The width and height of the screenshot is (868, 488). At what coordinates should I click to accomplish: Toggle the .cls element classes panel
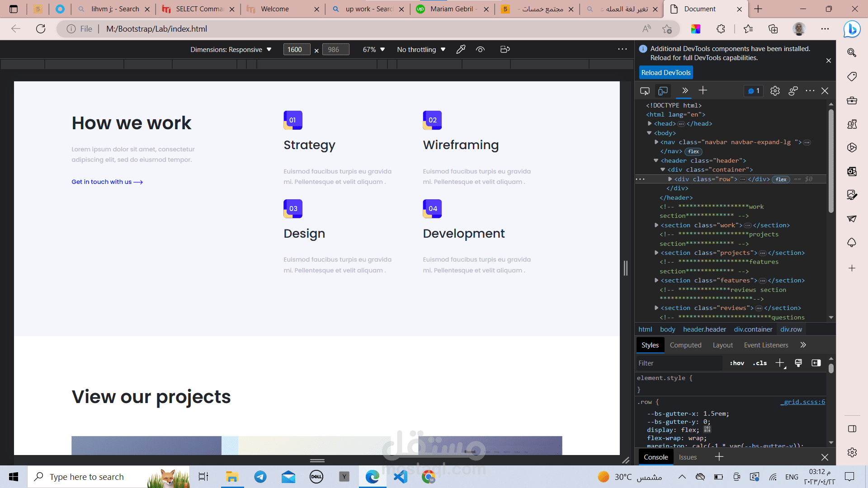click(x=759, y=363)
